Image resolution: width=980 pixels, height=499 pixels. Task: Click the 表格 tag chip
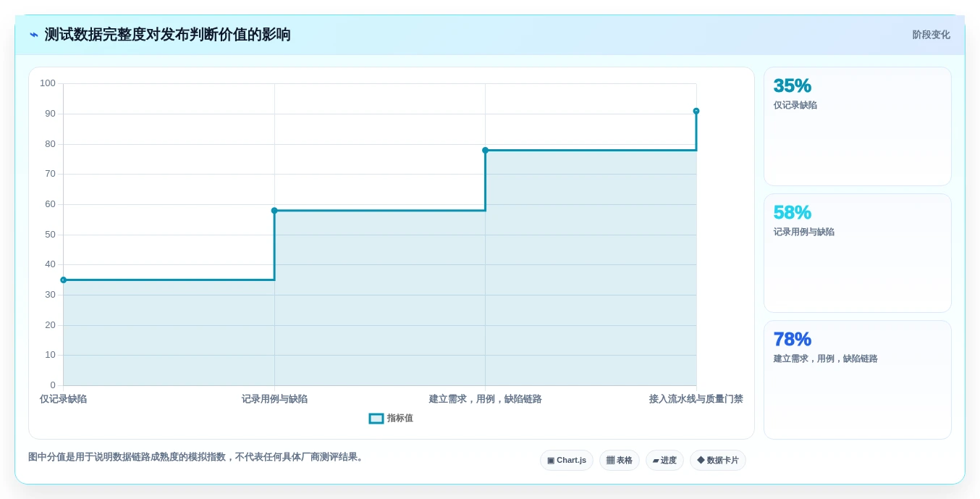[x=620, y=460]
